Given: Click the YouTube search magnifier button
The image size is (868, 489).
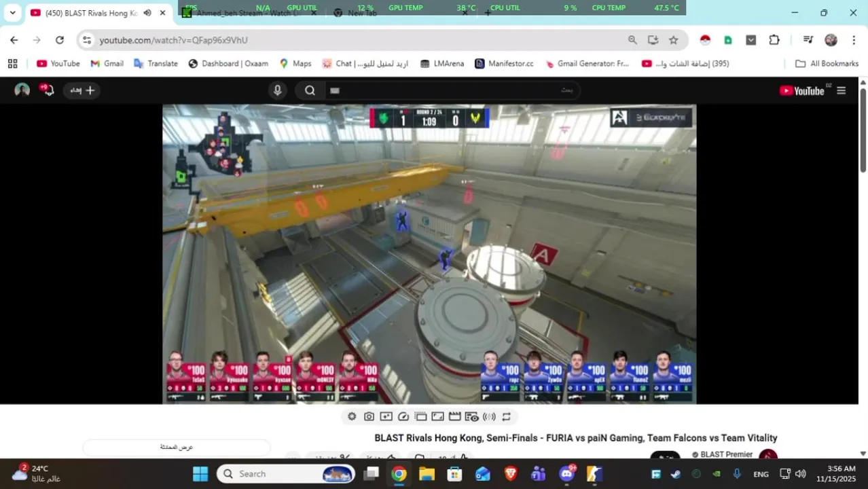Looking at the screenshot, I should point(310,90).
